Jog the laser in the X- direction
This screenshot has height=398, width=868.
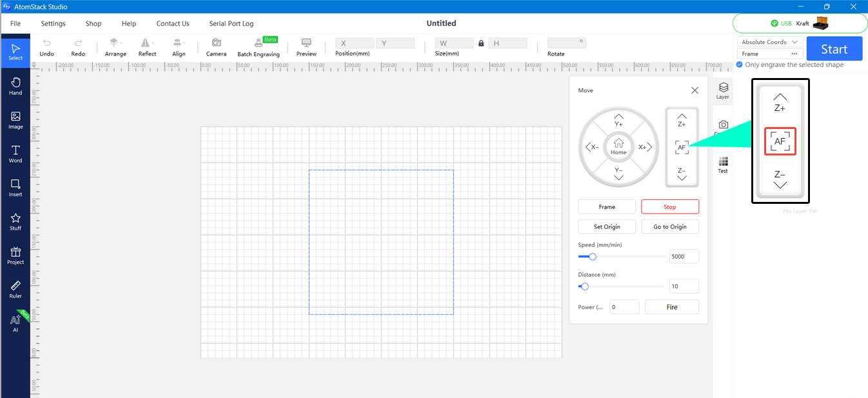[592, 147]
